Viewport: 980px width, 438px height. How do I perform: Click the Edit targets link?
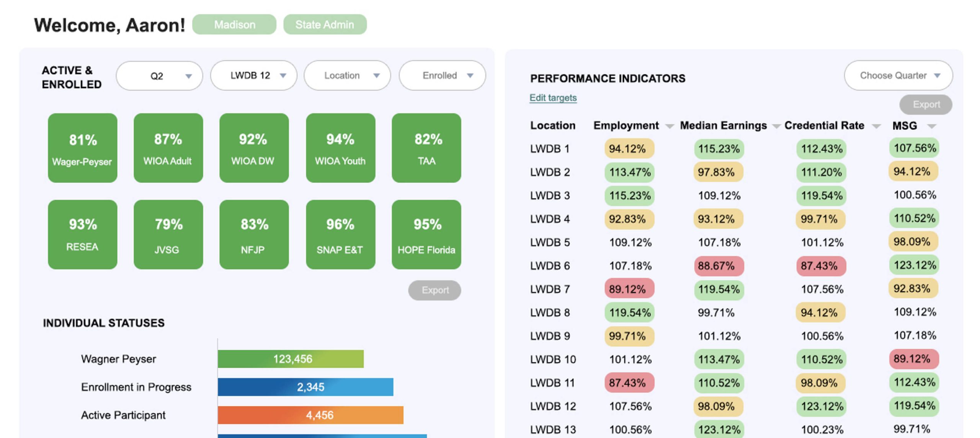click(x=553, y=98)
